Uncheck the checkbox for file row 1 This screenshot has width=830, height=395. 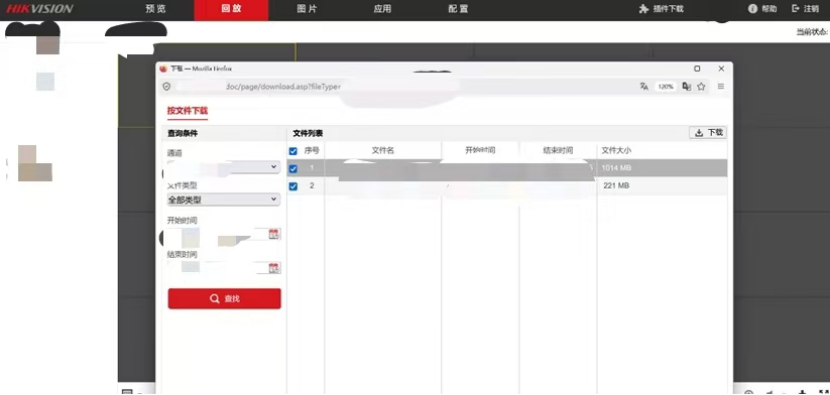tap(293, 169)
